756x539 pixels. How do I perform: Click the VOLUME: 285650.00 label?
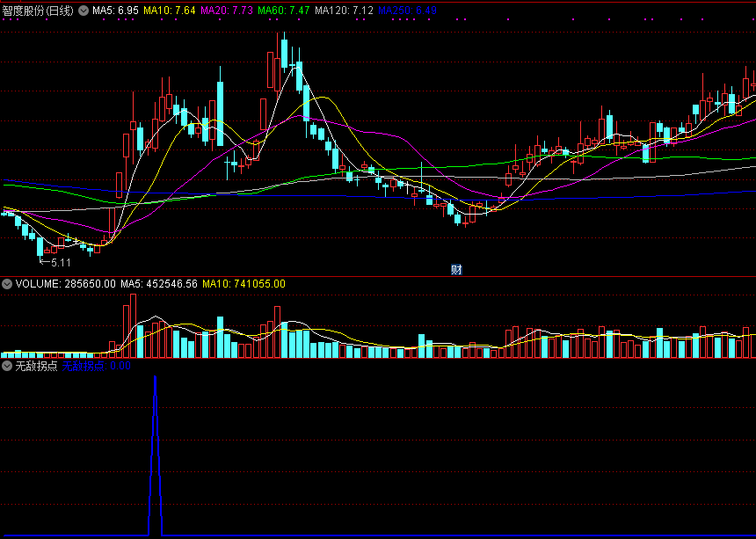click(x=66, y=284)
